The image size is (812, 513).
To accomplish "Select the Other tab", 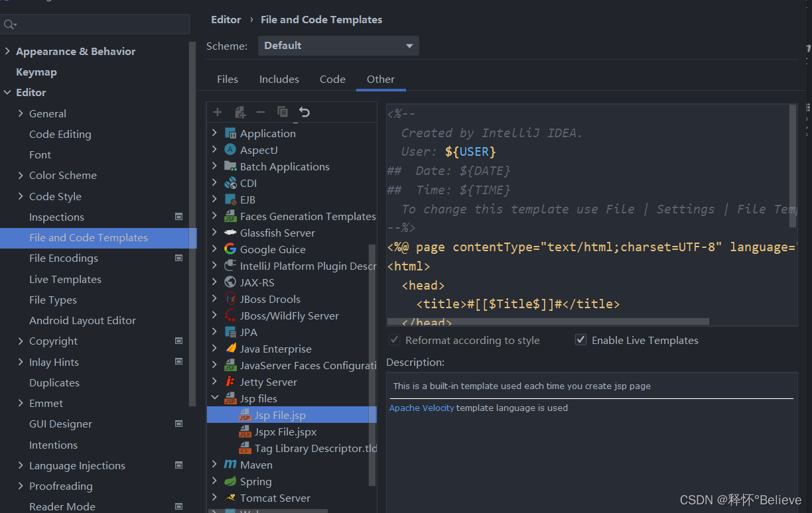I will tap(381, 79).
